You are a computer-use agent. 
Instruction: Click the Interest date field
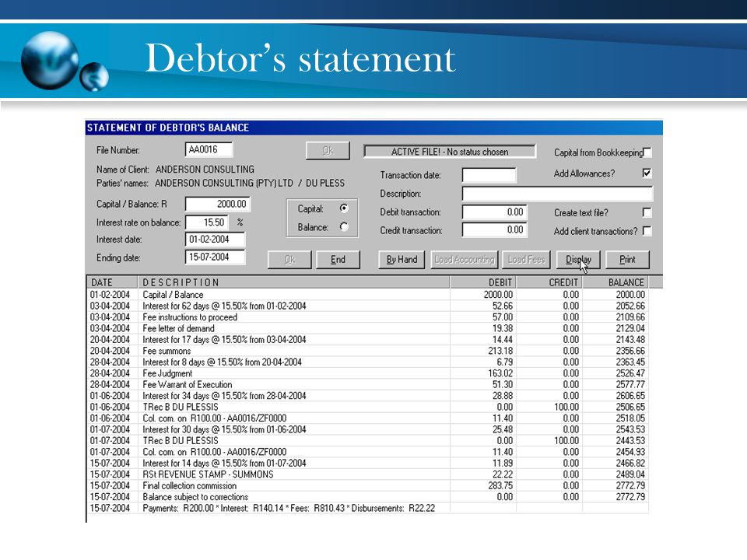point(215,239)
